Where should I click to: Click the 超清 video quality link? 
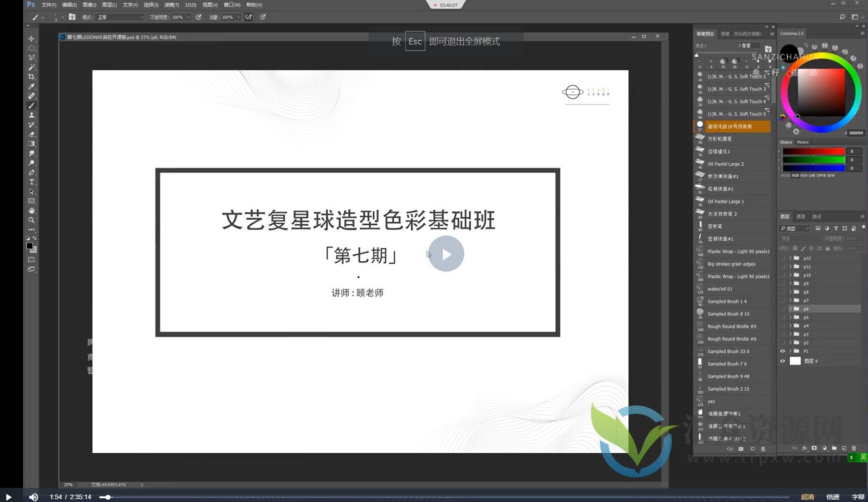[808, 496]
